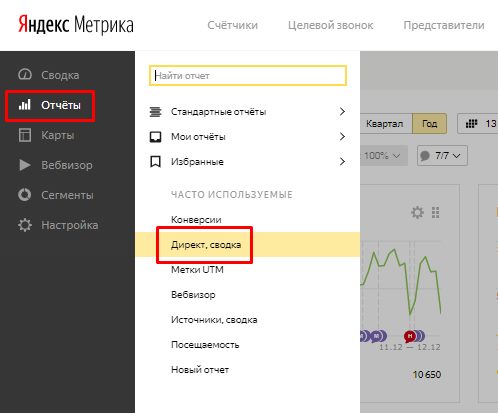The image size is (498, 413).
Task: Click the widget drag handle dots icon
Action: pos(435,212)
